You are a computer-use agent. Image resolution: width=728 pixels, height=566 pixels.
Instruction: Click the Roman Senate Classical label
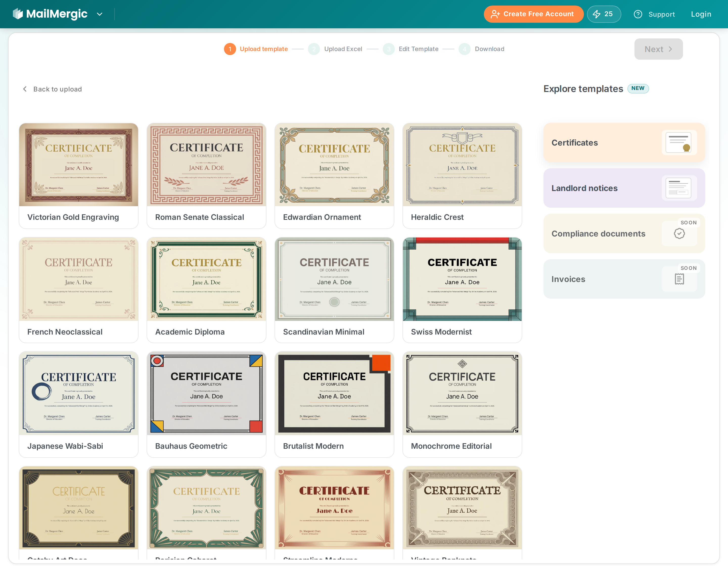(199, 217)
